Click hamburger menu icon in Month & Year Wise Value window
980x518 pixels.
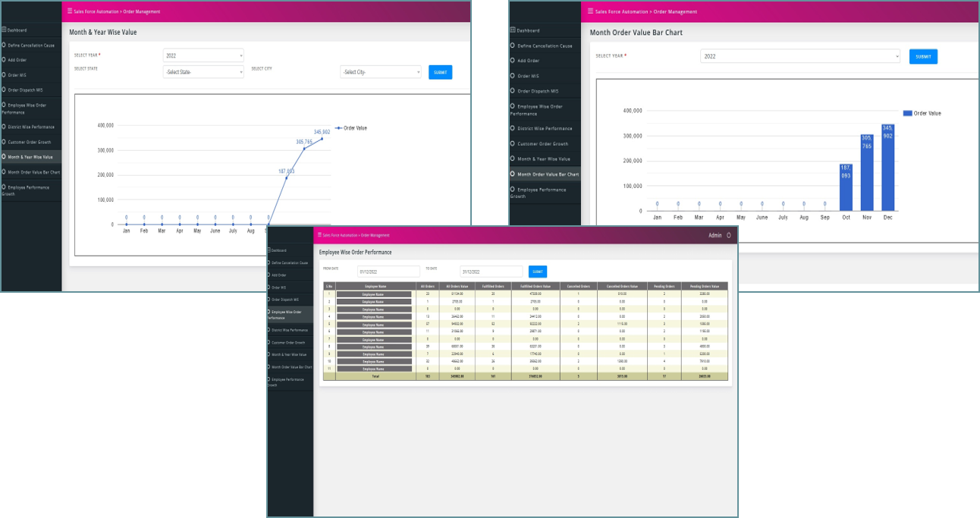coord(71,11)
